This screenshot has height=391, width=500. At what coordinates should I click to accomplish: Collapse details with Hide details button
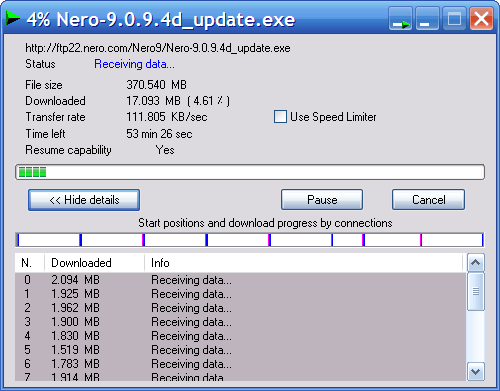coord(84,200)
